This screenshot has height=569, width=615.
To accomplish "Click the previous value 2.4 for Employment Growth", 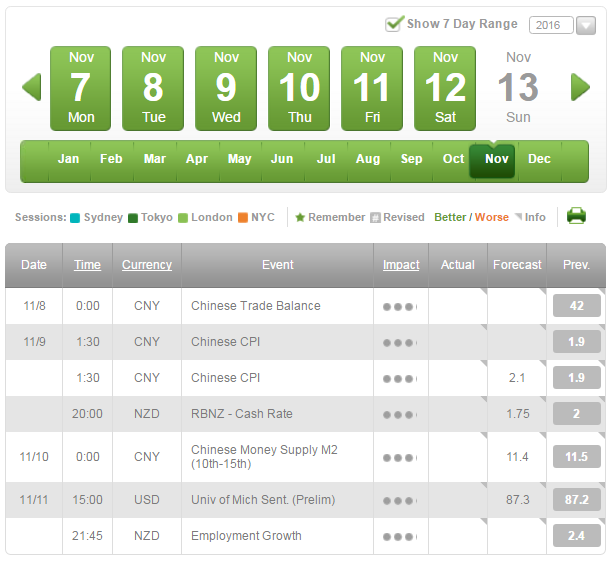I will click(577, 536).
